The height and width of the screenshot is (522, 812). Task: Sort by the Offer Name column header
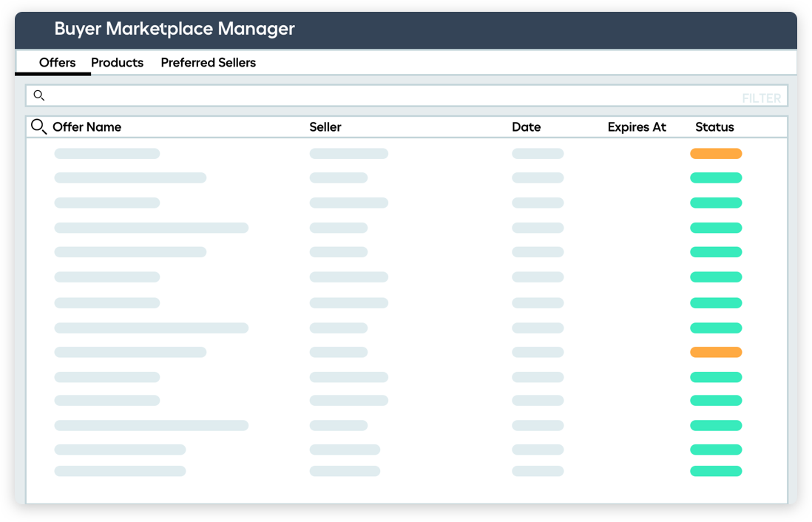87,127
